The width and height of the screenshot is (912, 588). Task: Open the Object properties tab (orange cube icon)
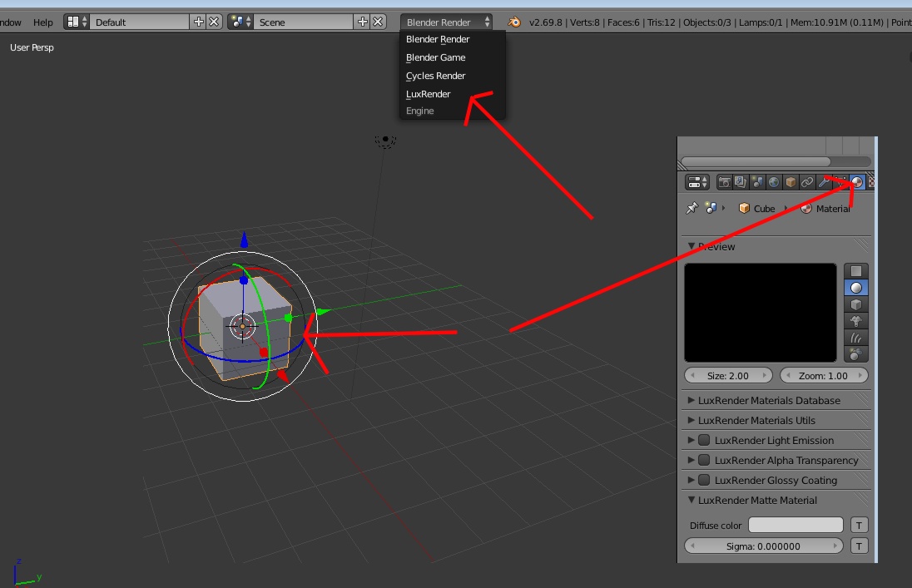(x=791, y=182)
